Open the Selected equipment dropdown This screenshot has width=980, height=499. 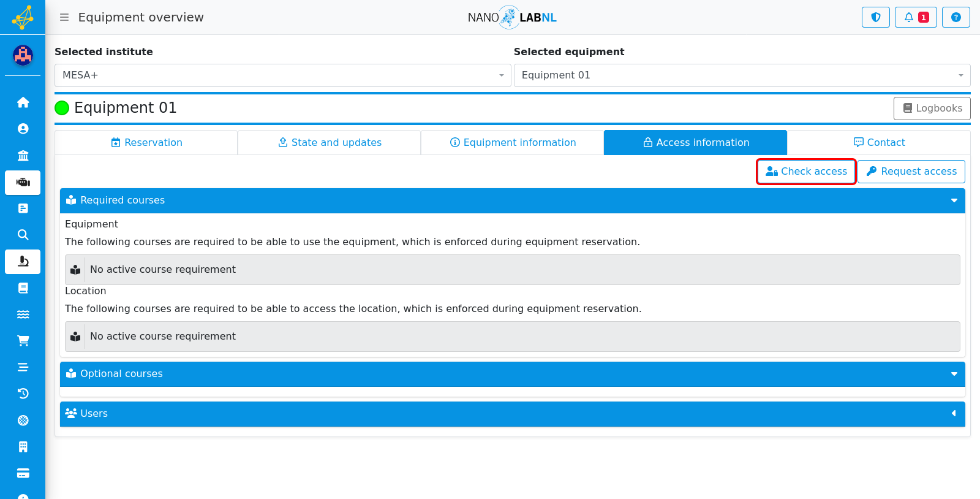tap(742, 75)
